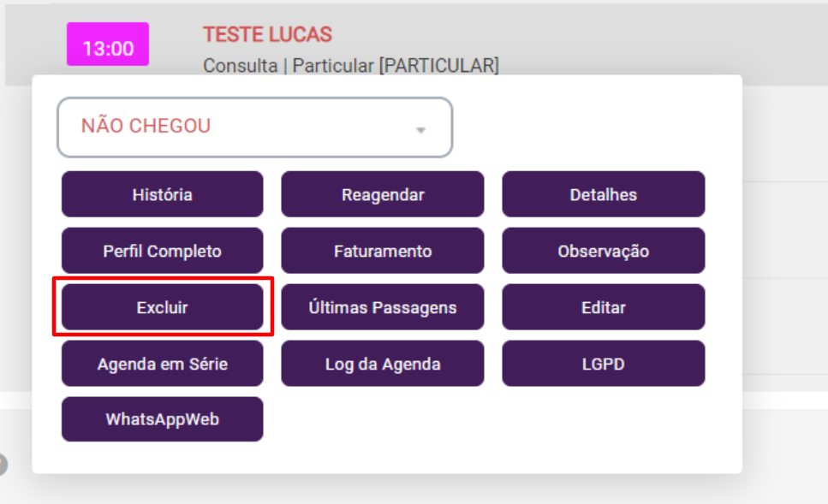Click the Reagendar button
The image size is (828, 504).
pos(383,194)
